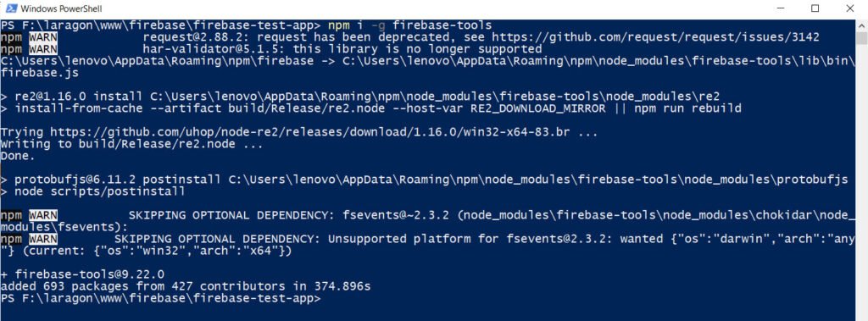The height and width of the screenshot is (321, 868).
Task: Click the scrollbar up arrow
Action: [x=861, y=25]
